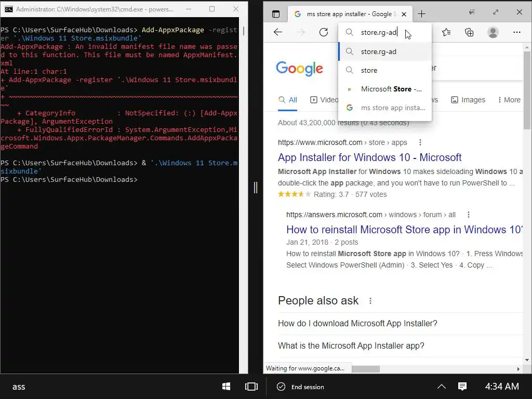This screenshot has width=532, height=399.
Task: Reload the page with the refresh icon
Action: (324, 32)
